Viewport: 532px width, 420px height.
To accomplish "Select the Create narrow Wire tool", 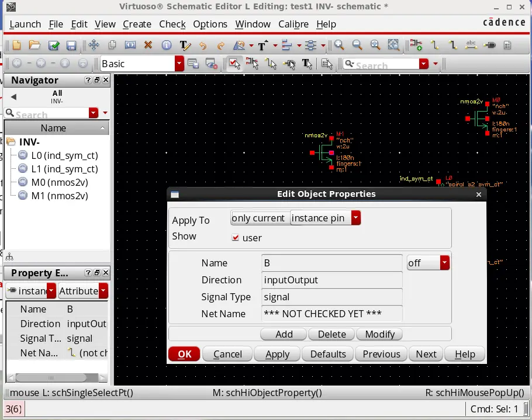I will pos(434,45).
